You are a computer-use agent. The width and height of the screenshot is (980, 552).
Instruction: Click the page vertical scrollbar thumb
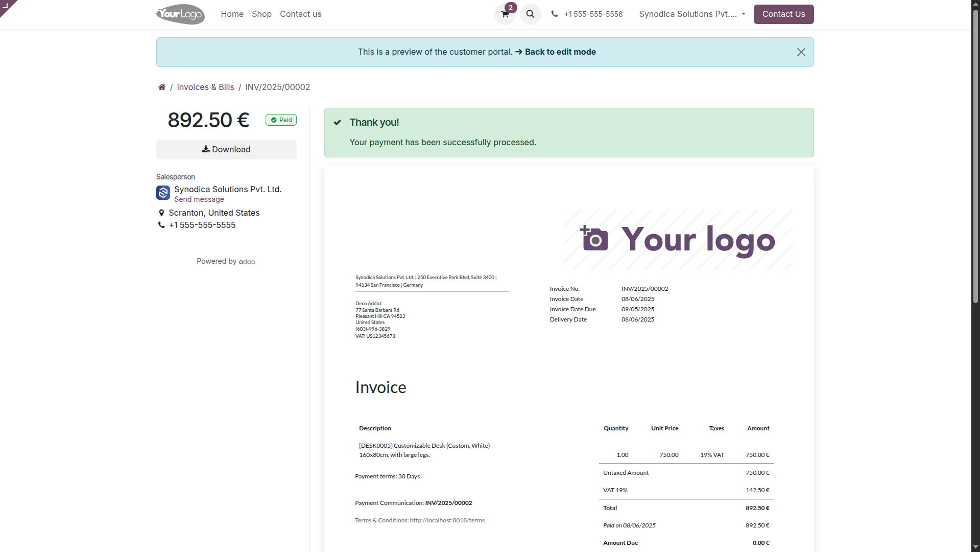975,156
